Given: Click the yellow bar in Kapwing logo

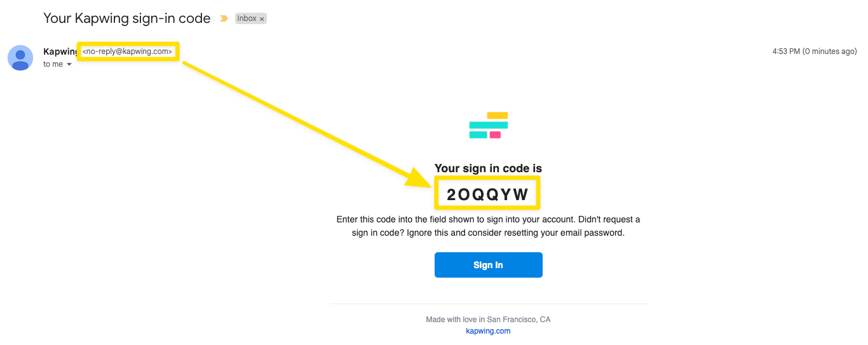Looking at the screenshot, I should point(497,116).
